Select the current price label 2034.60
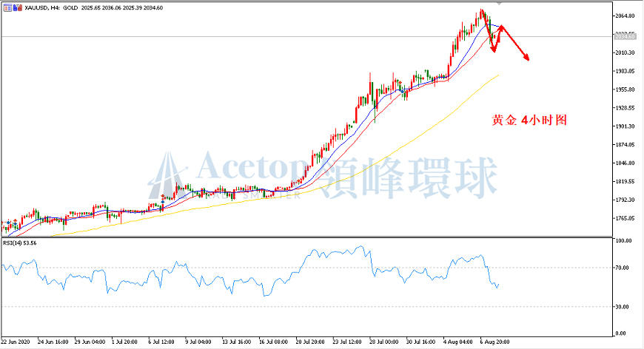 coord(625,37)
